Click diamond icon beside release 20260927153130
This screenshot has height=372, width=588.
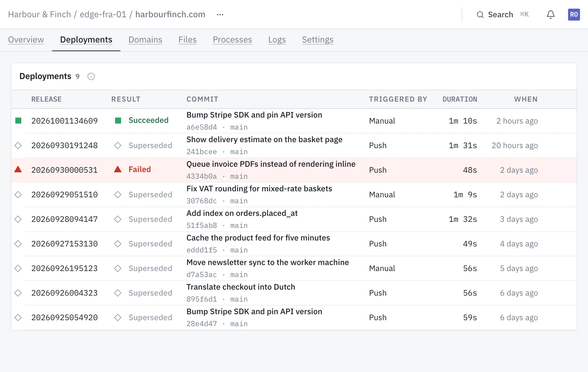(x=18, y=243)
